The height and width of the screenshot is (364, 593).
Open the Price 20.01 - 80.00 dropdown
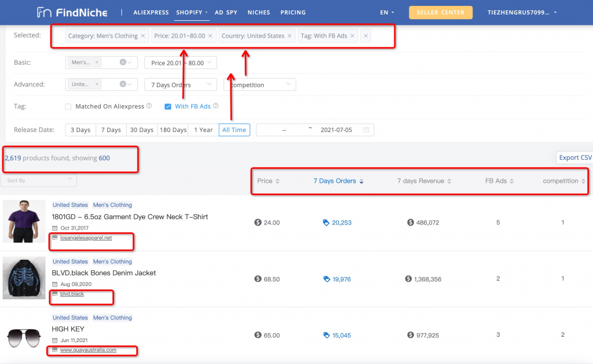181,62
